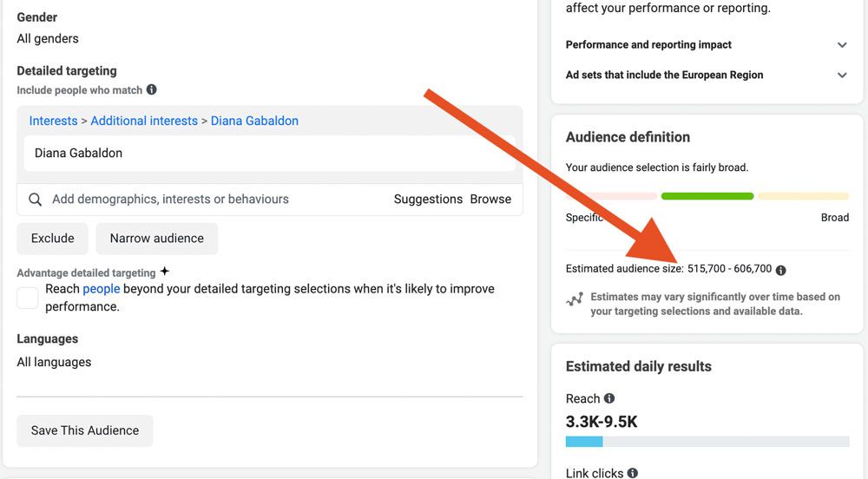Screen dimensions: 868x479
Task: Expand Performance and reporting impact section
Action: [841, 45]
